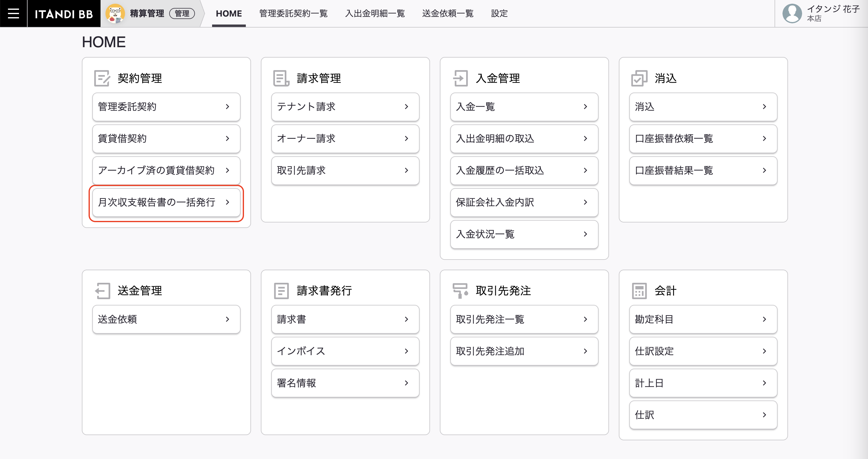This screenshot has width=868, height=459.
Task: Open the 設定 tab
Action: tap(499, 13)
